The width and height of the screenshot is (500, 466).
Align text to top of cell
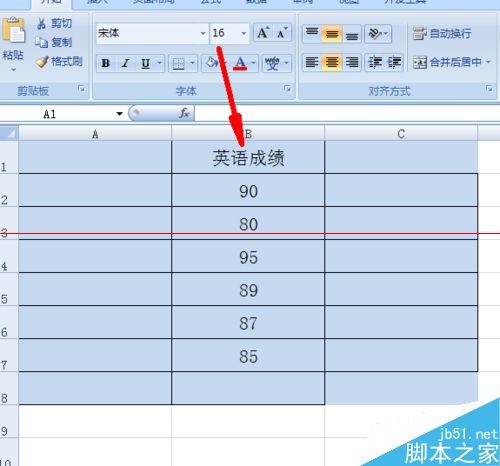click(x=312, y=33)
